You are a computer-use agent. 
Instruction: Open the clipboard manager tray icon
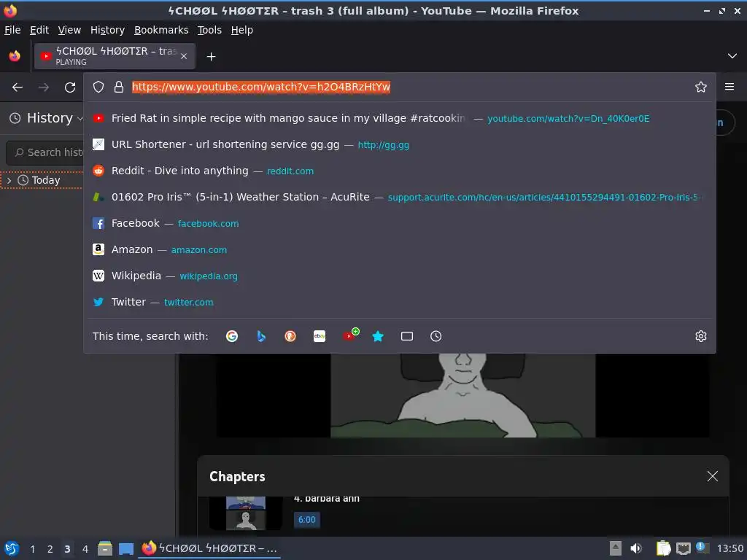click(x=663, y=548)
